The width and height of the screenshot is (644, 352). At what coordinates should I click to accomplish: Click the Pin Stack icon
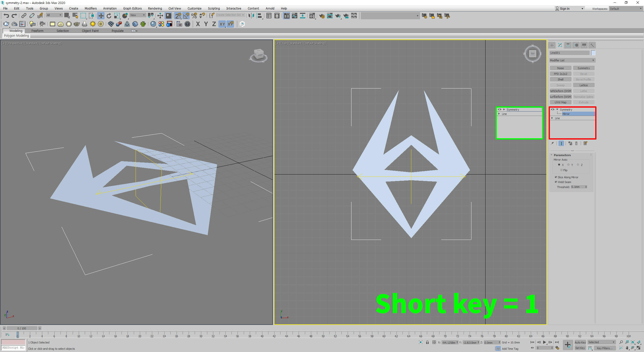click(552, 144)
